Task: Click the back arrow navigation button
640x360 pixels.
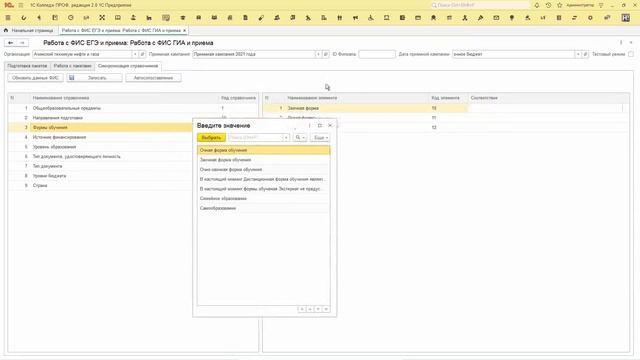Action: [11, 42]
